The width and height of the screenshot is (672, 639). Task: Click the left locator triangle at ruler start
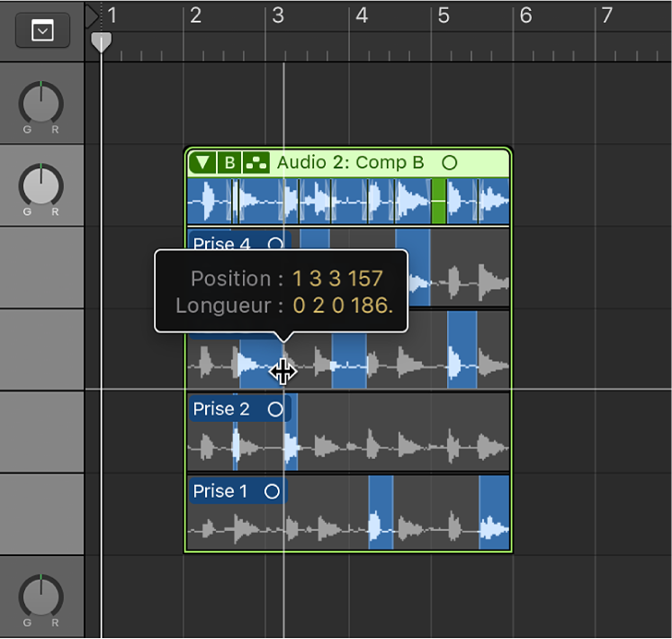click(x=92, y=15)
